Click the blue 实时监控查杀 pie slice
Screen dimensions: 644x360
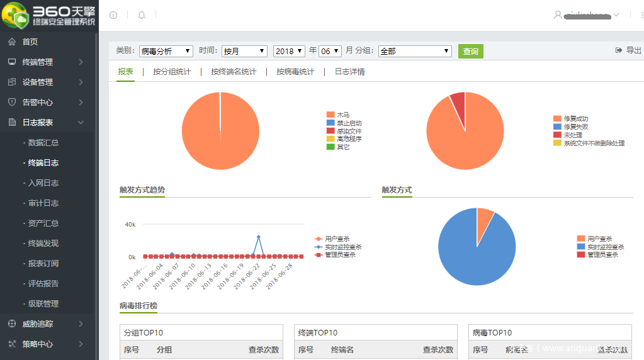[x=472, y=252]
